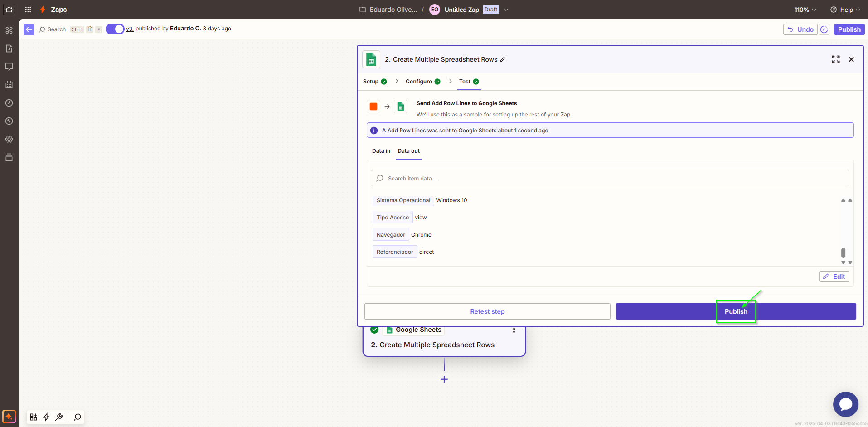This screenshot has height=427, width=868.
Task: Toggle the Zap on/off switch
Action: click(115, 29)
